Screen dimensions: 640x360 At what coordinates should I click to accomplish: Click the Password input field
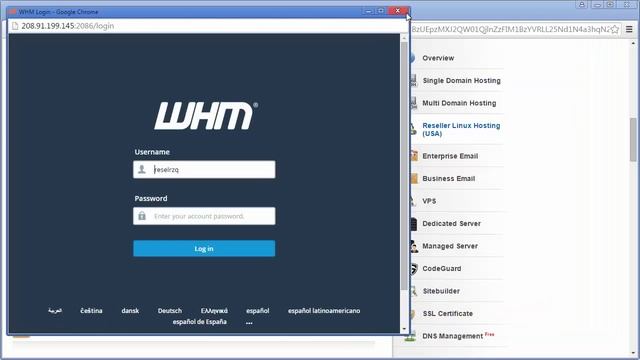204,216
